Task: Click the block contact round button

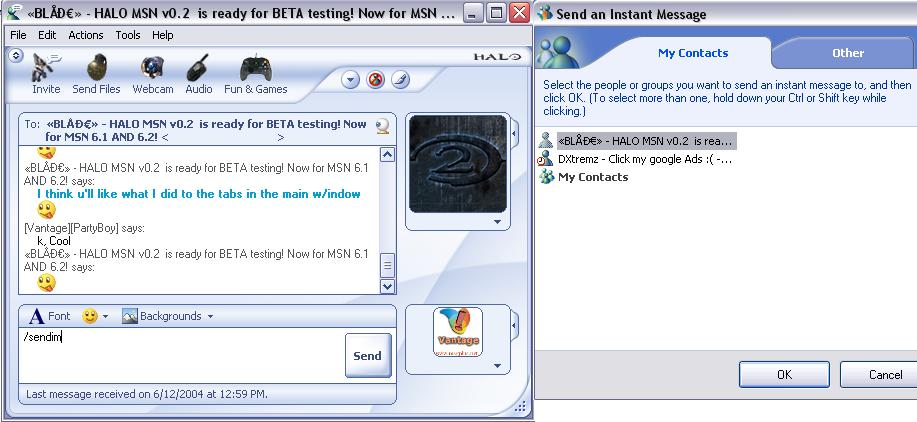Action: point(375,79)
